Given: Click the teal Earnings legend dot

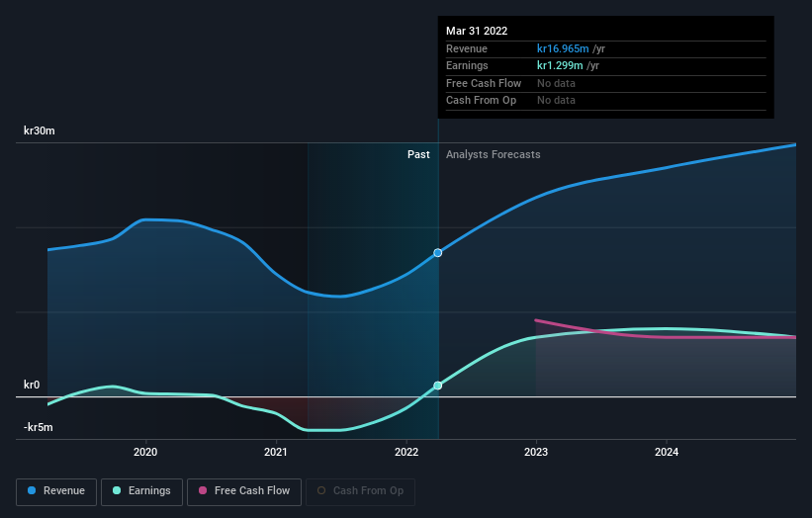Looking at the screenshot, I should pyautogui.click(x=117, y=490).
